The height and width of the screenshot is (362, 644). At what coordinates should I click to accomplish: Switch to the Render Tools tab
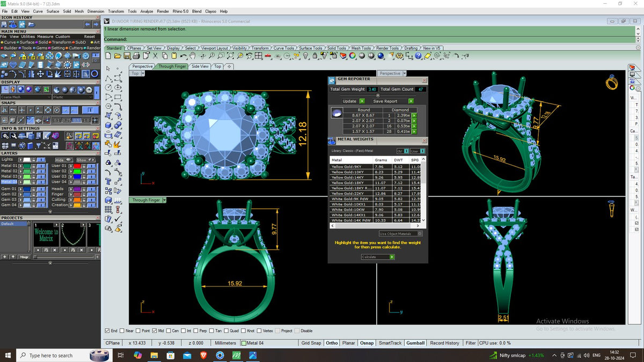[387, 48]
